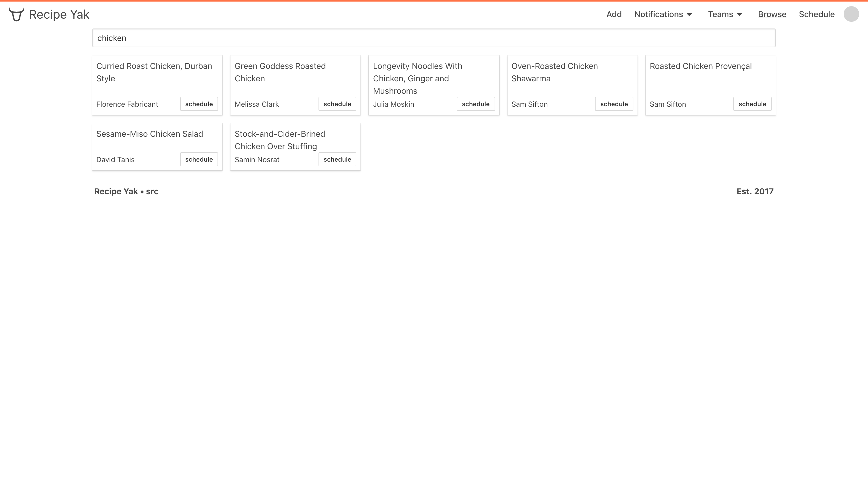Open the Sesame-Miso Chicken Salad recipe
868x491 pixels.
click(149, 134)
